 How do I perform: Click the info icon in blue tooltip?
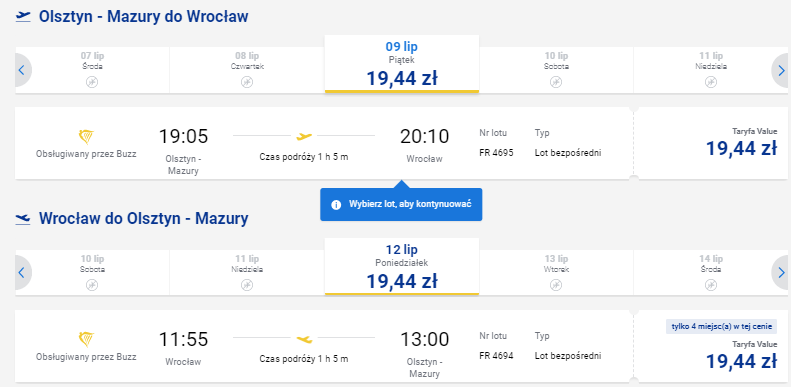tap(335, 205)
